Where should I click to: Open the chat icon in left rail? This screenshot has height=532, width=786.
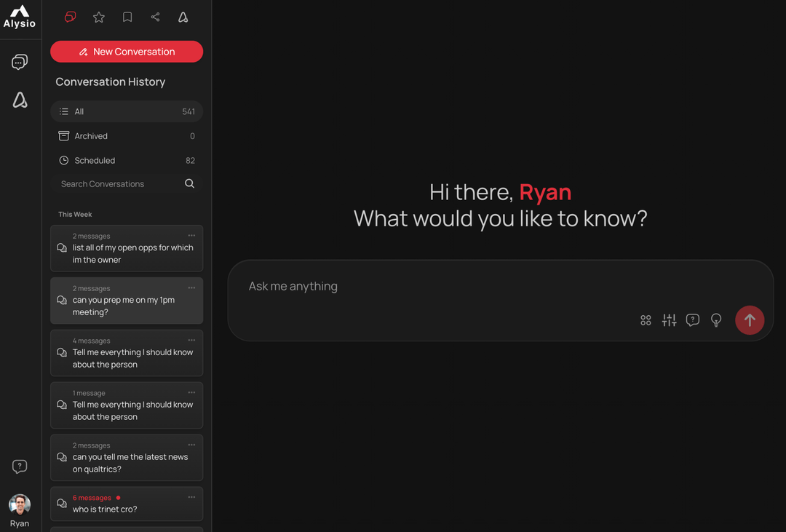click(x=20, y=62)
